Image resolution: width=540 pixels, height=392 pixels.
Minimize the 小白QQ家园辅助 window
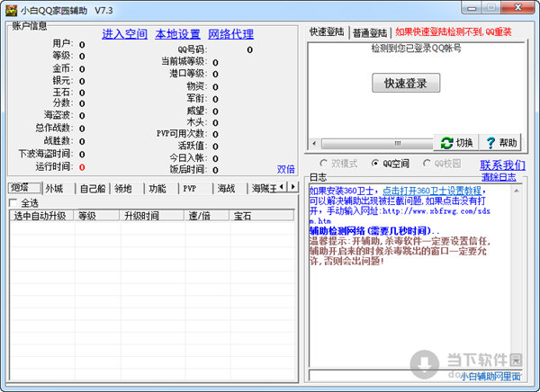coord(472,7)
